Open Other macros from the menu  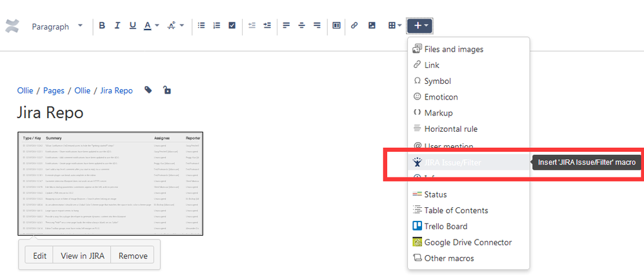coord(468,258)
